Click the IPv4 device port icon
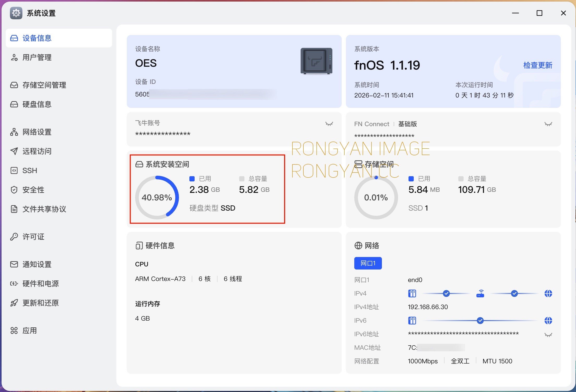576x392 pixels. [x=412, y=293]
